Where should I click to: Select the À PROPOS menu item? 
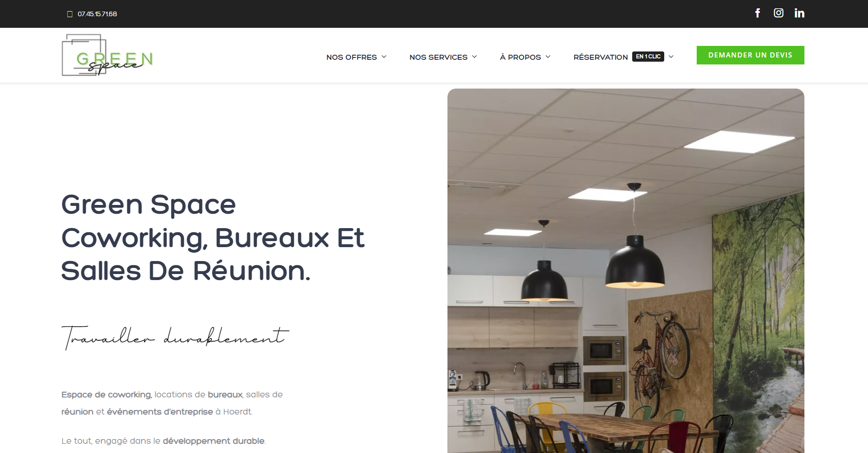tap(520, 57)
